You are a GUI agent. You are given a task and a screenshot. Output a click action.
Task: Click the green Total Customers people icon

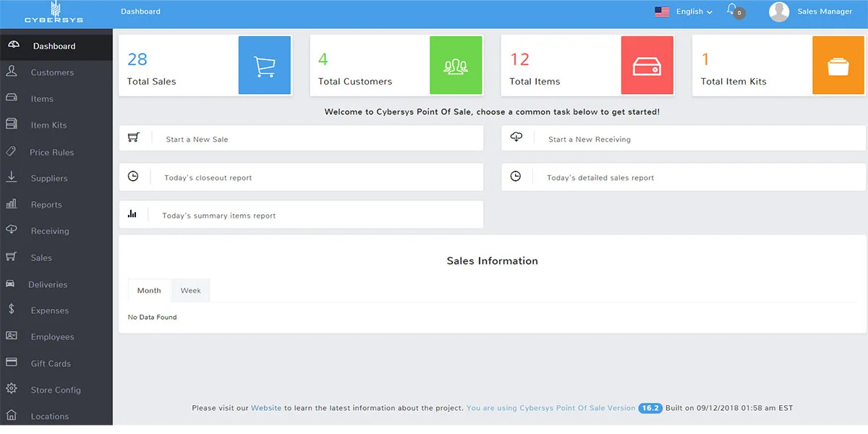coord(456,66)
